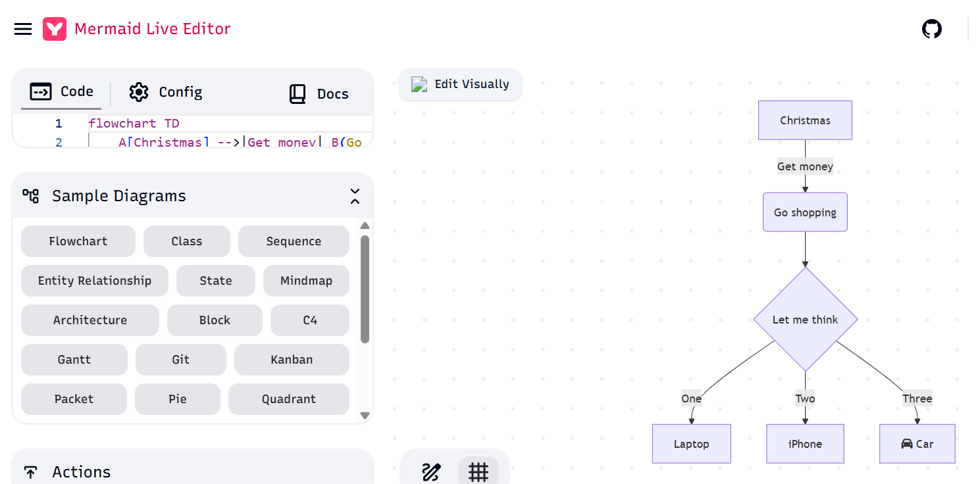The width and height of the screenshot is (980, 484).
Task: Click the car icon in diagram
Action: pos(907,444)
